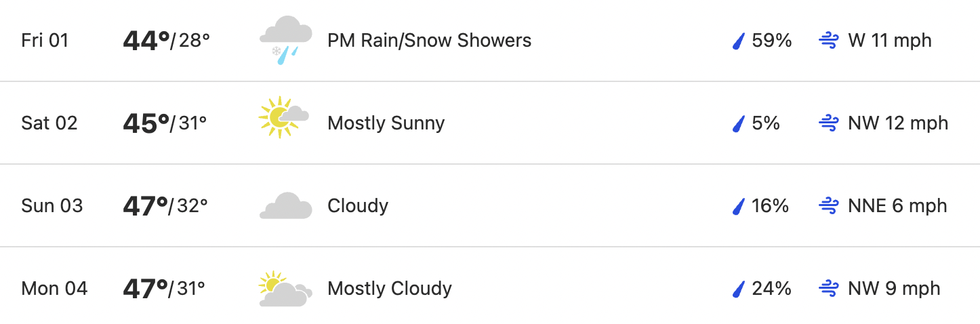Click the raindrop icon next to 5%
Image resolution: width=980 pixels, height=324 pixels.
(739, 124)
